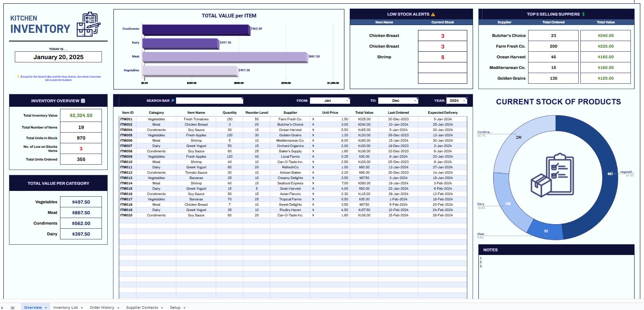Screen dimensions: 644x310
Task: Click the Kitchen Inventory clipboard logo
Action: [89, 24]
